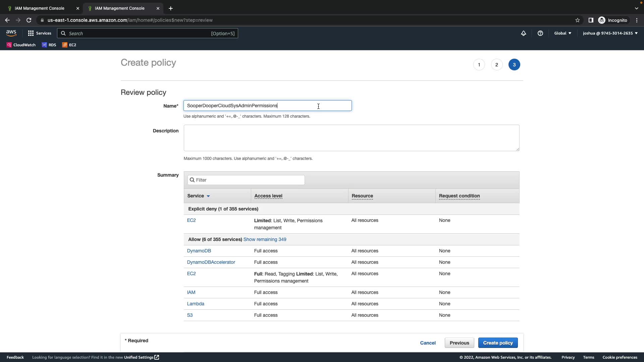Bookmark this page with the star icon
The height and width of the screenshot is (362, 644).
click(x=577, y=20)
